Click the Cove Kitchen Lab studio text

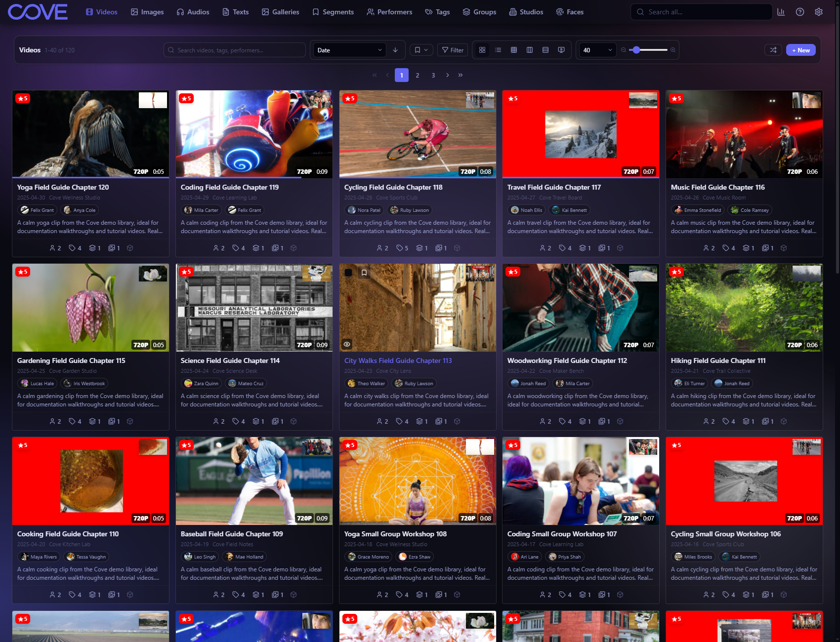pos(70,544)
